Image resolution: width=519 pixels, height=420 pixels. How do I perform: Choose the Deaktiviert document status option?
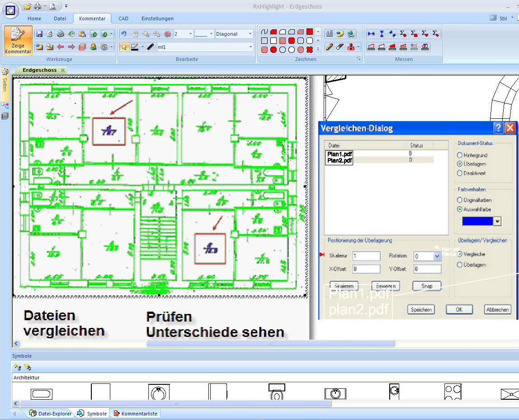tap(460, 173)
